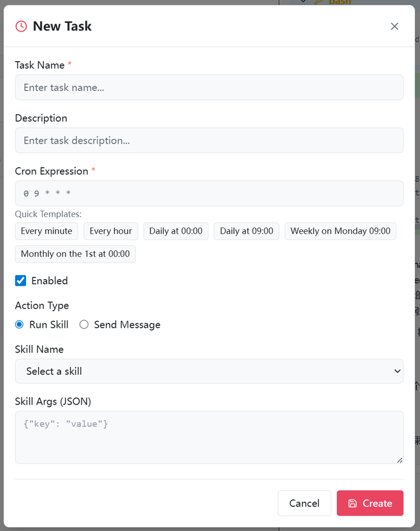420x531 pixels.
Task: Open the Skill Name dropdown
Action: (209, 371)
